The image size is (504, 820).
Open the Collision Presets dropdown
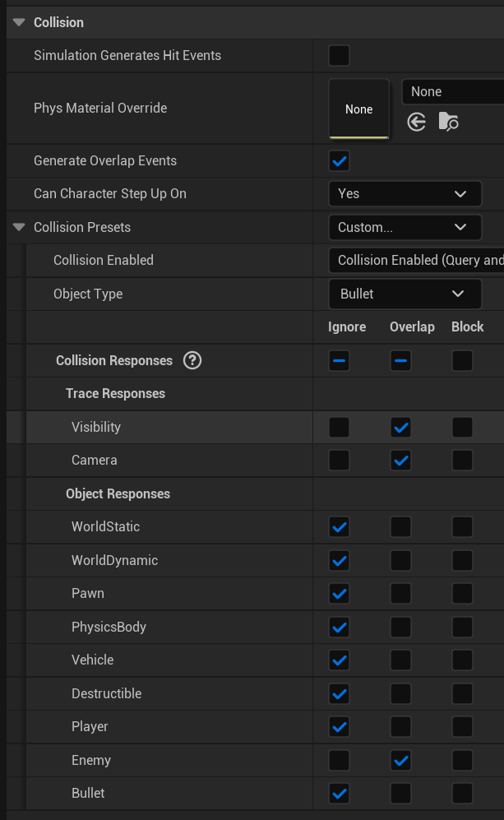pyautogui.click(x=405, y=227)
